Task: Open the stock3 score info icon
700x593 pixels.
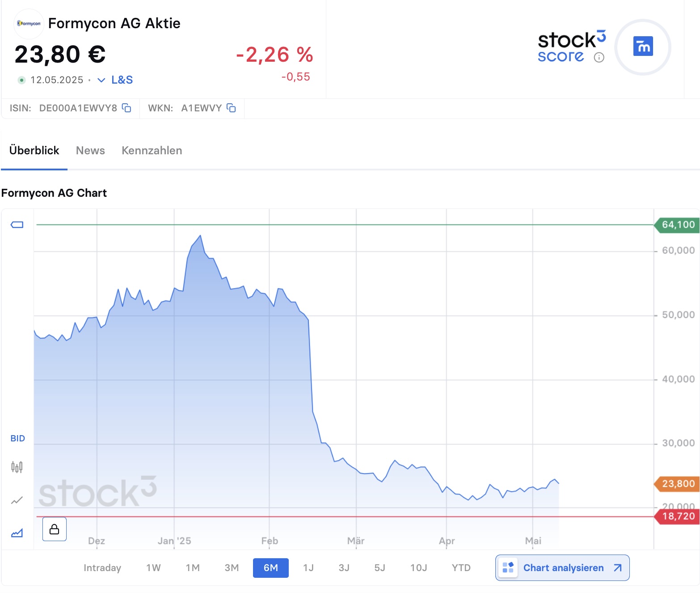Action: [x=599, y=57]
